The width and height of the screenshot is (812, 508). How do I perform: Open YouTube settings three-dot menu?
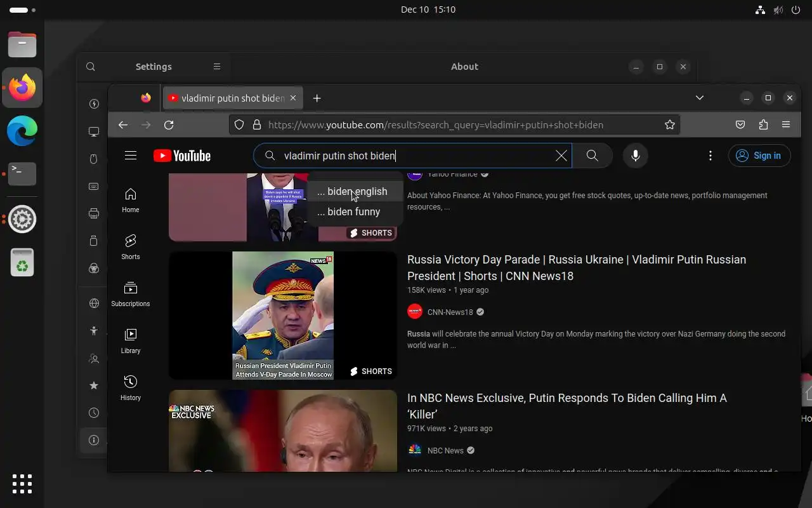point(710,156)
